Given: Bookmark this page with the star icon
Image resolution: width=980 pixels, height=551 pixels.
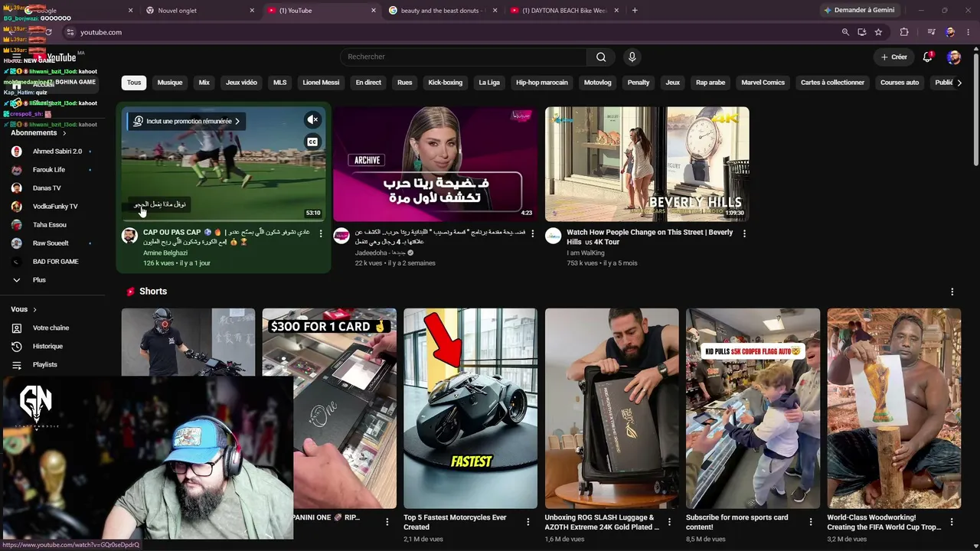Looking at the screenshot, I should tap(878, 32).
